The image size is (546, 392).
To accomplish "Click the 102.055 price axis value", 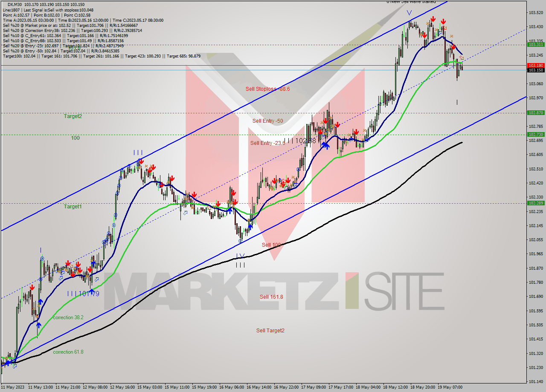I will pos(536,240).
